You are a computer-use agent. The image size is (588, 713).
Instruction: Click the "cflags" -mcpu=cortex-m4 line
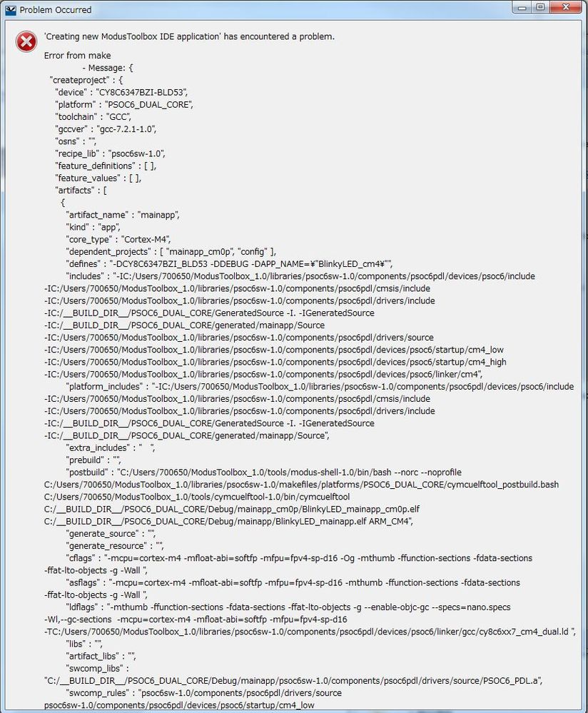[299, 558]
